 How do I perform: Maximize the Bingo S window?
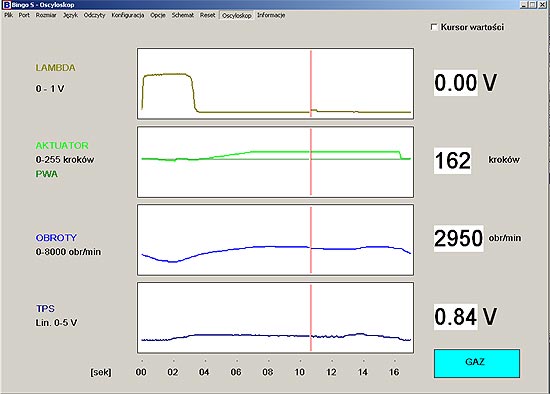click(532, 5)
